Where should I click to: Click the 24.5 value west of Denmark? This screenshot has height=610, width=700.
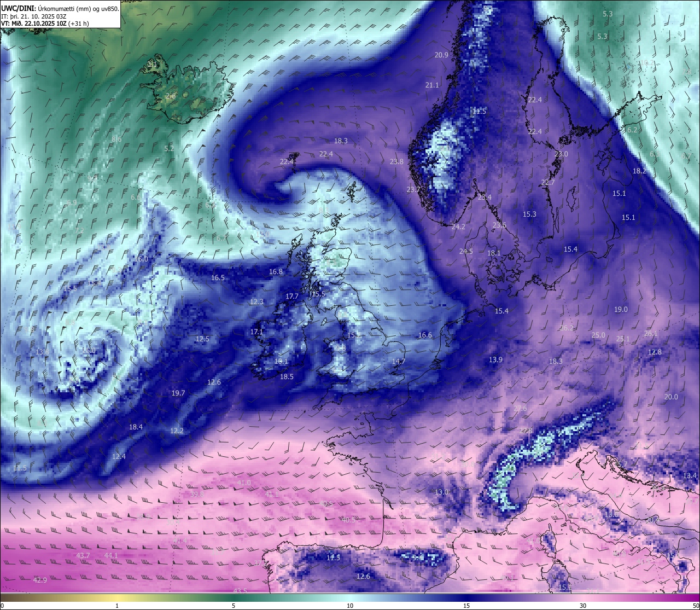click(466, 251)
